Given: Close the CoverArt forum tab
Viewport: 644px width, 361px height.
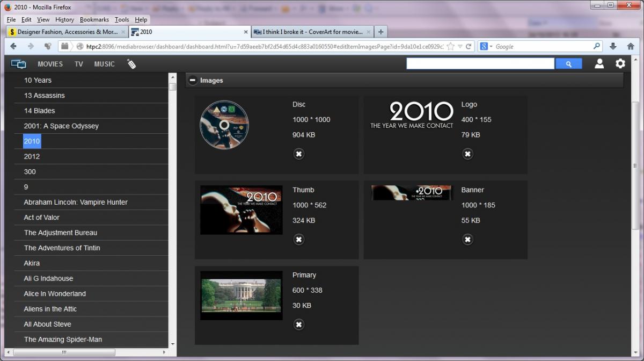Looking at the screenshot, I should coord(368,32).
